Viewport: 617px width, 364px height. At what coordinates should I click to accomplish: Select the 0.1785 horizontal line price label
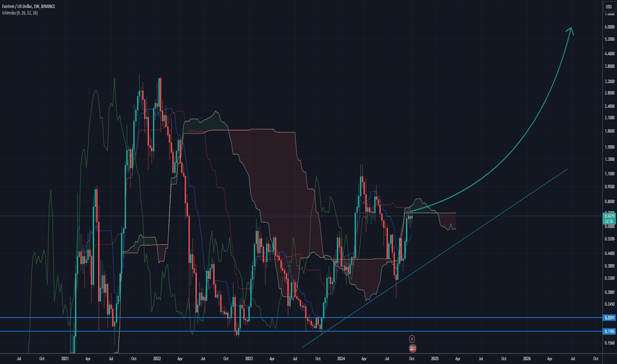(x=609, y=332)
